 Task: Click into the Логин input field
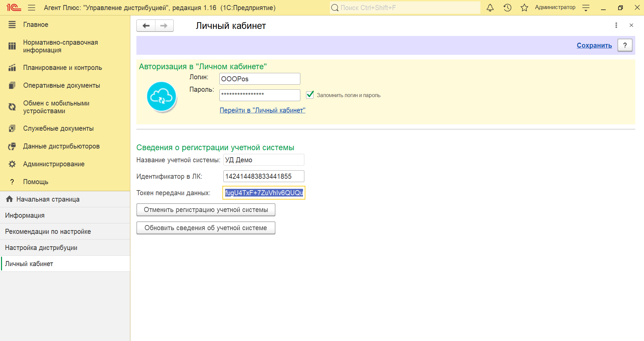click(259, 79)
